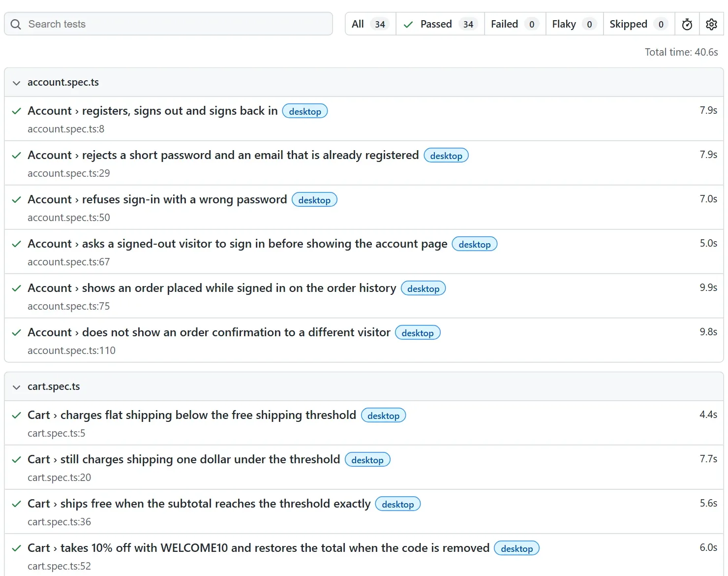Filter by Skipped tests
Screen dimensions: 728x576
639,24
